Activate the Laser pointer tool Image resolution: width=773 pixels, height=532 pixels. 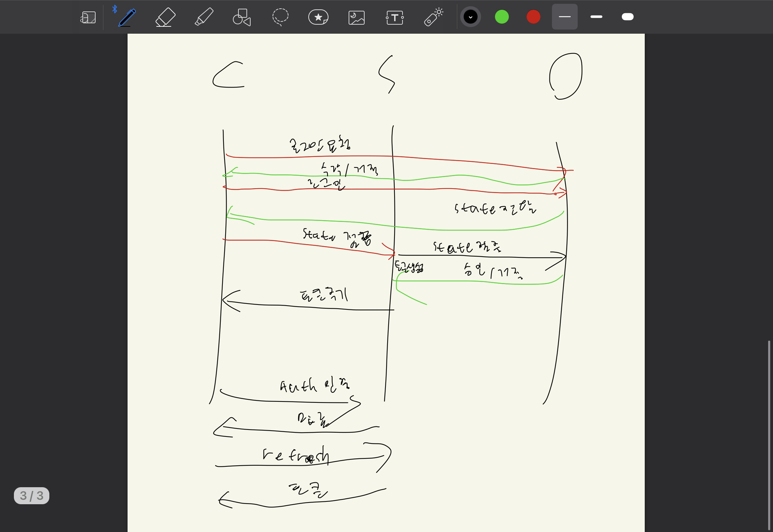click(433, 17)
